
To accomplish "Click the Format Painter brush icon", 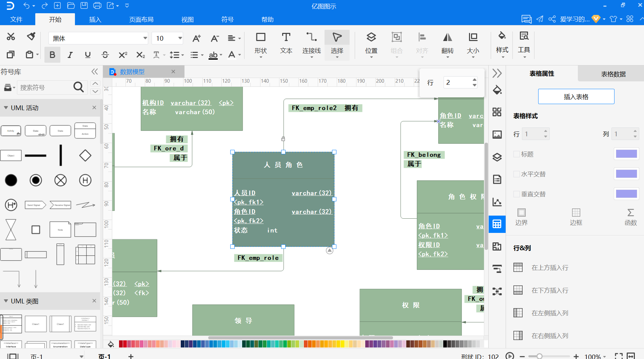I will coord(31,36).
